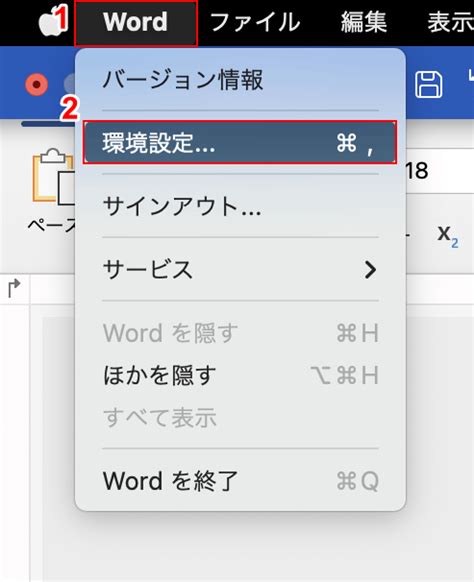This screenshot has width=474, height=582.
Task: Click the red close window button
Action: click(x=36, y=85)
